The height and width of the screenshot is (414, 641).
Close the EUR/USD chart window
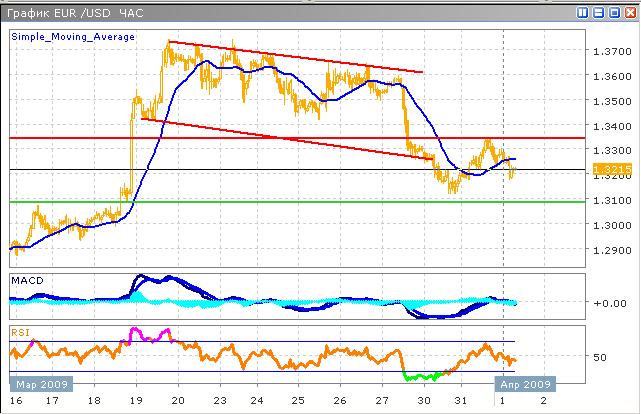point(628,13)
